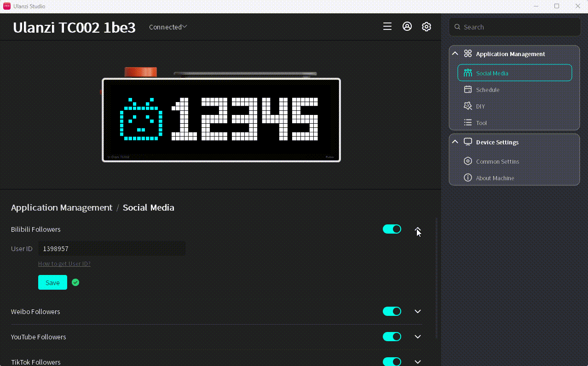Viewport: 588px width, 366px height.
Task: Click the DIY puzzle icon
Action: tap(468, 106)
